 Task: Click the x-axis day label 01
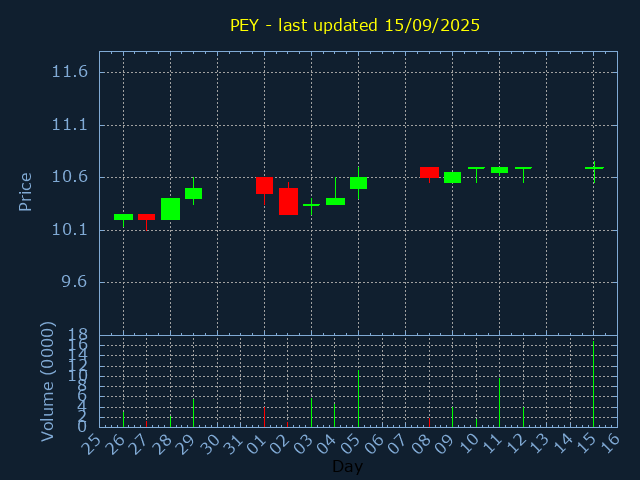(x=256, y=444)
